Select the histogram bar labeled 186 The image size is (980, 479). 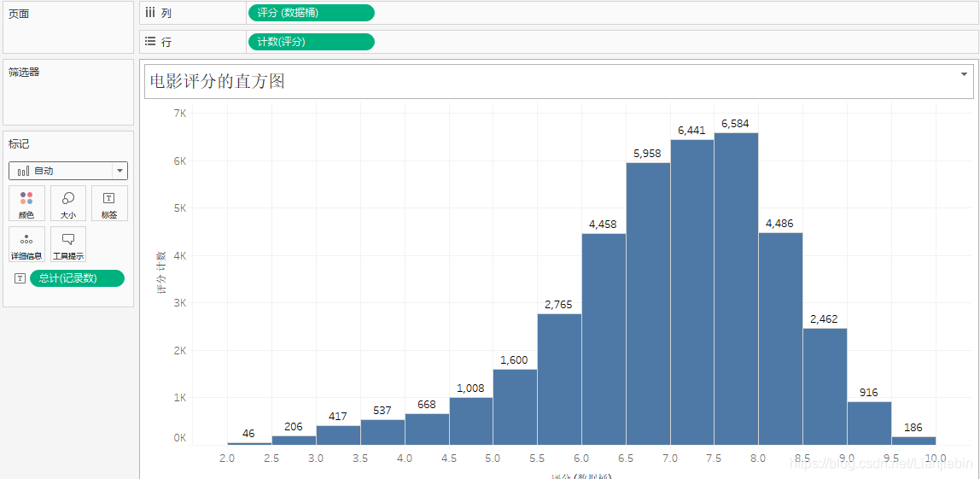913,441
